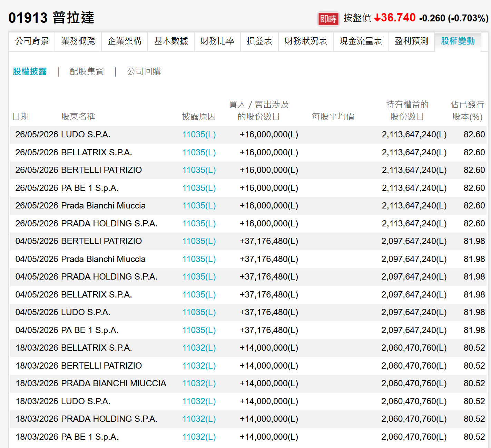Open 11035(L) link for 26/05/2026 BELLATRIX S.P.A.
Screen dimensions: 491x448
point(199,153)
